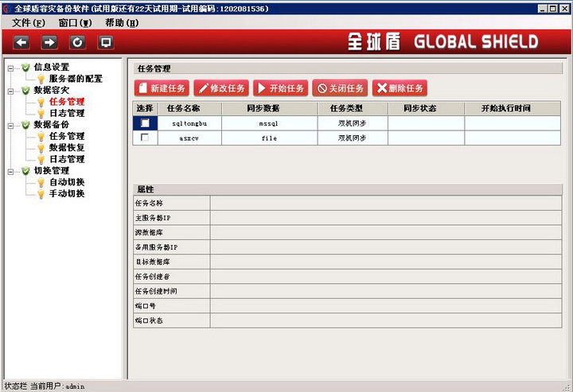Select 任务管理 under 数据备份
The height and width of the screenshot is (392, 573).
[67, 137]
